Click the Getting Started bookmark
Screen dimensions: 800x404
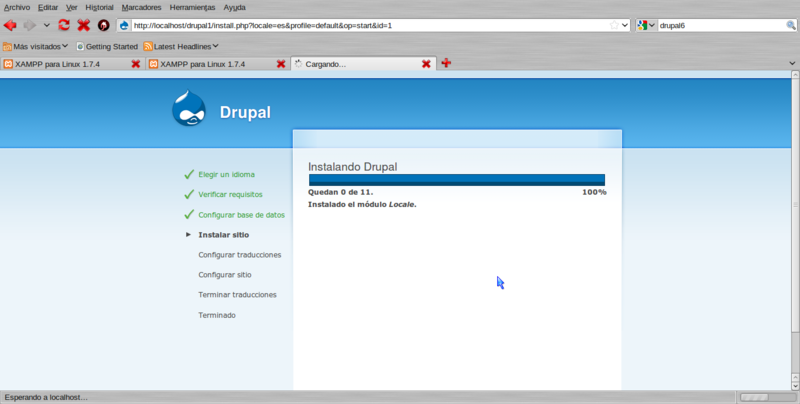(x=106, y=46)
